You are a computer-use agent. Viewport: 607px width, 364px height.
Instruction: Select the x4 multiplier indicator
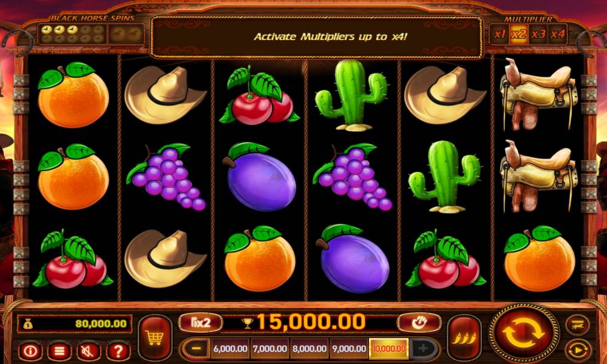pos(558,34)
